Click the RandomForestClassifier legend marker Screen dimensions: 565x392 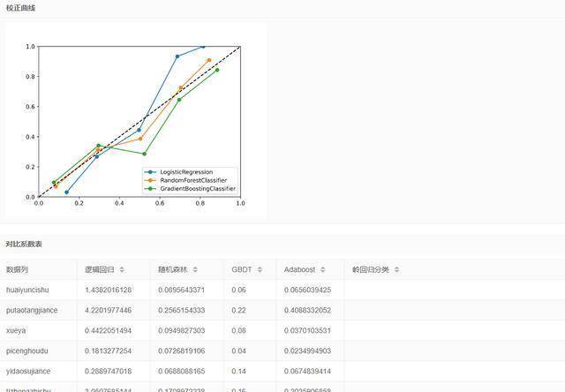pyautogui.click(x=150, y=180)
